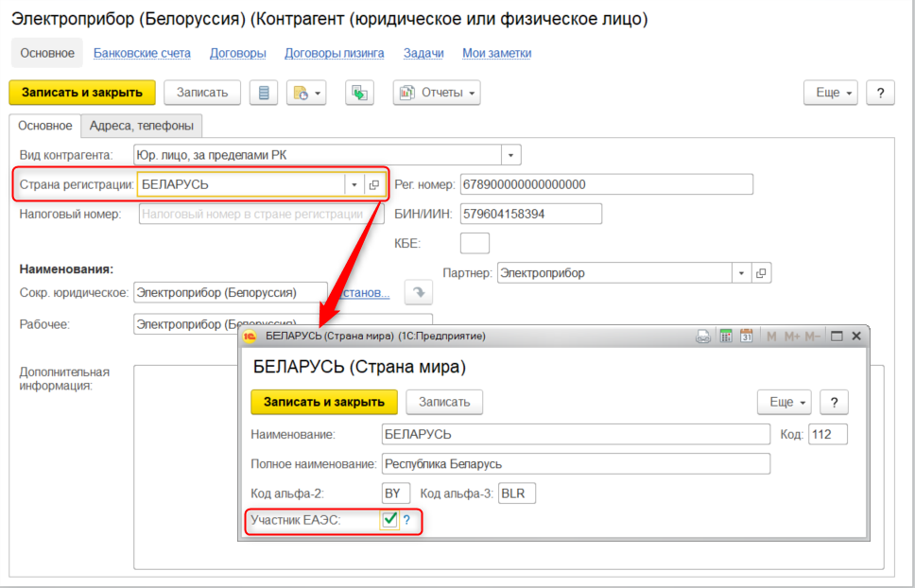This screenshot has height=588, width=915.
Task: Open the Отчеты dropdown menu
Action: point(437,93)
